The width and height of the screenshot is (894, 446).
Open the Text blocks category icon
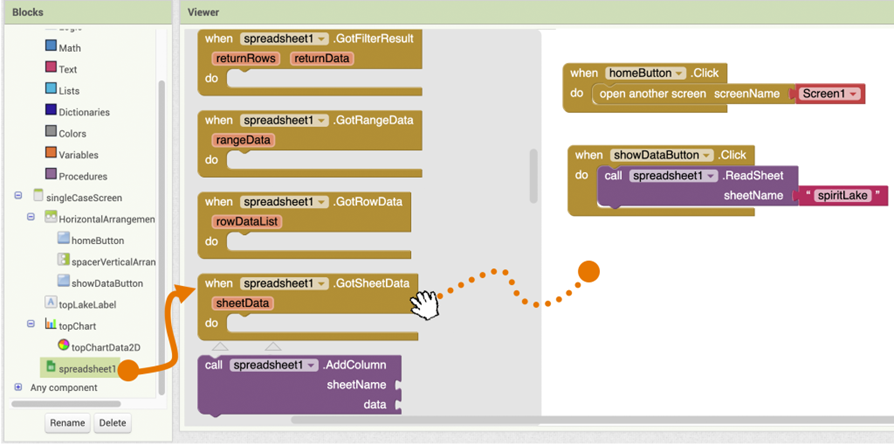point(51,67)
